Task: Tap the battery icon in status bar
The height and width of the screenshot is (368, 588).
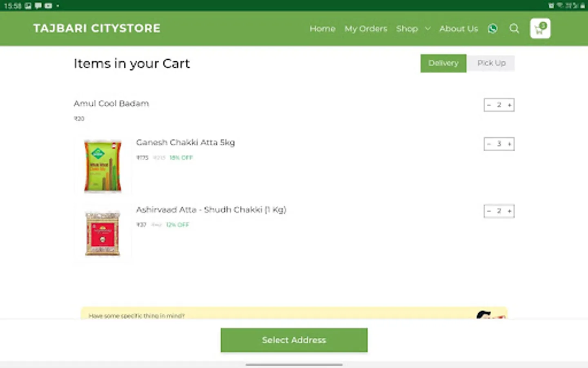Action: (582, 6)
